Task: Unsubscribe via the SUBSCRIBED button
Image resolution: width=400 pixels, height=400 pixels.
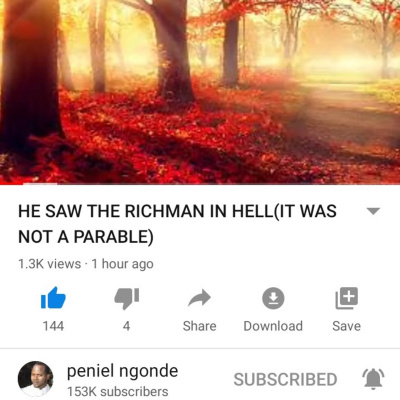Action: click(285, 379)
